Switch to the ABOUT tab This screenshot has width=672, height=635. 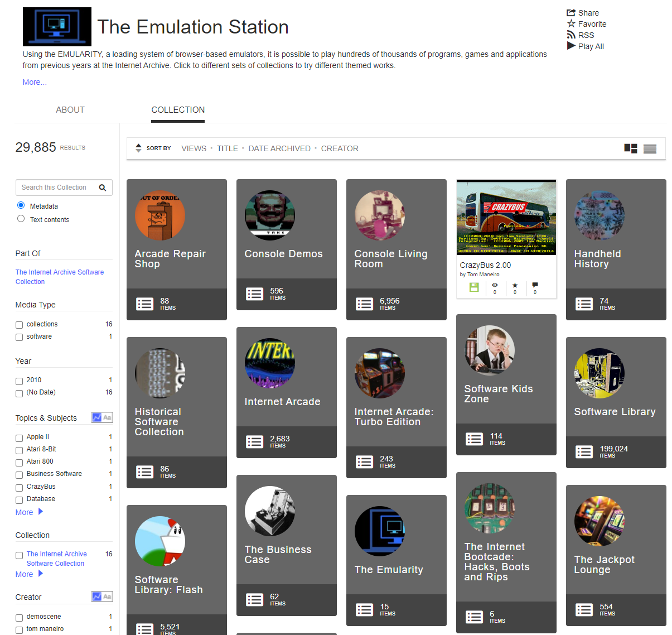pos(70,110)
